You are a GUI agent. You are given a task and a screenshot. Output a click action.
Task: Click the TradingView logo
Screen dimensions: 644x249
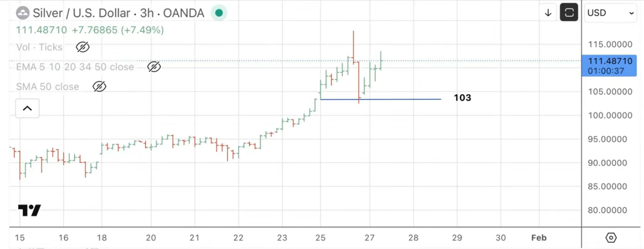29,210
